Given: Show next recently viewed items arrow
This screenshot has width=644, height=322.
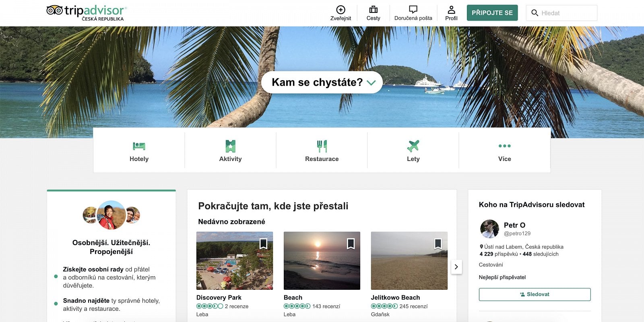Looking at the screenshot, I should click(456, 266).
